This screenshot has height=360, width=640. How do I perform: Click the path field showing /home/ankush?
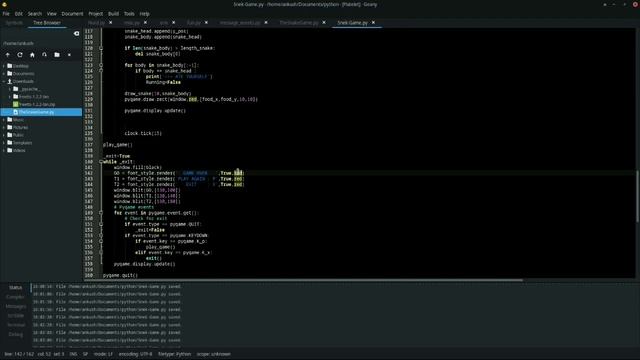(41, 43)
